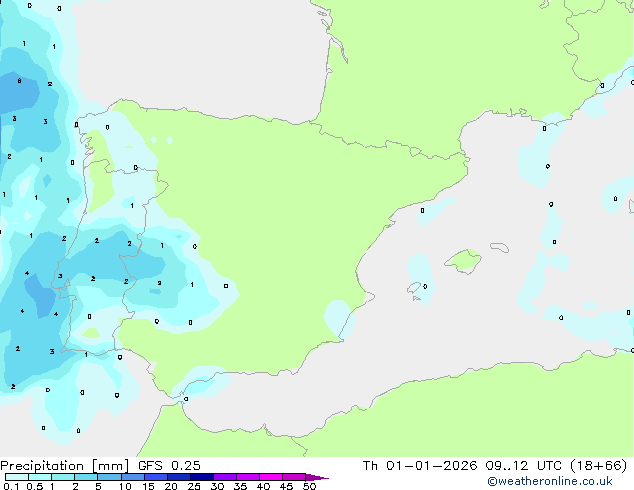Click the above-50 arrow tip of legend
Screen dimensions: 634x490
(x=317, y=477)
